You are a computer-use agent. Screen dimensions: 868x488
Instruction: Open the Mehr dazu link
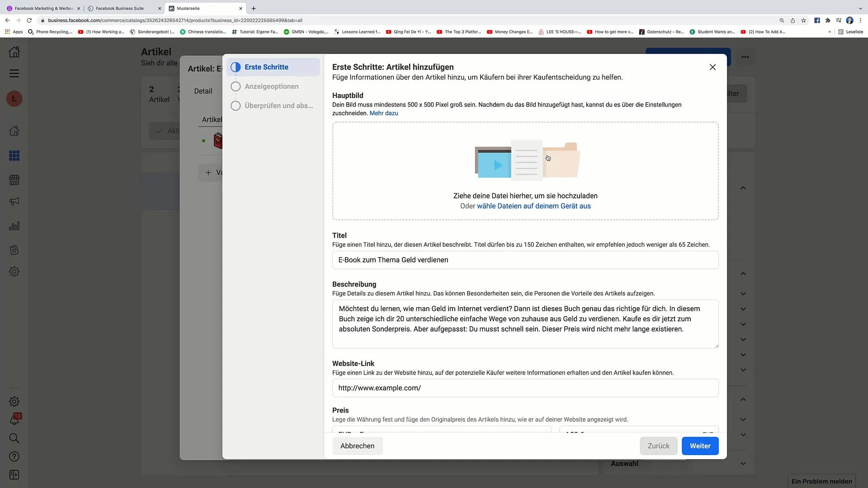point(384,113)
